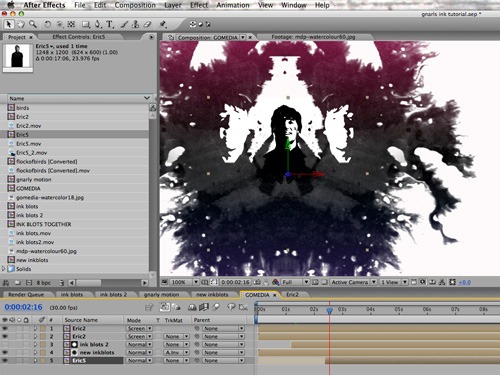Toggle visibility eye of Eric5 layer
Image resolution: width=500 pixels, height=375 pixels.
[5, 360]
